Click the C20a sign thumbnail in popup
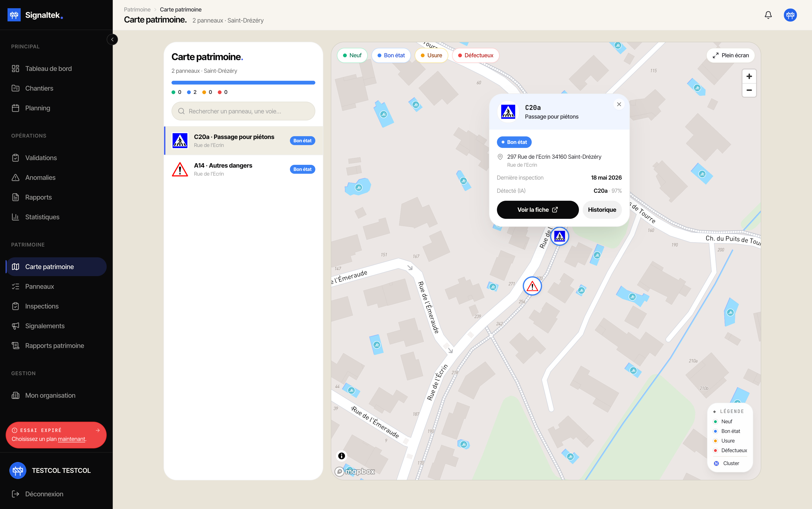Viewport: 812px width, 509px height. (x=508, y=112)
